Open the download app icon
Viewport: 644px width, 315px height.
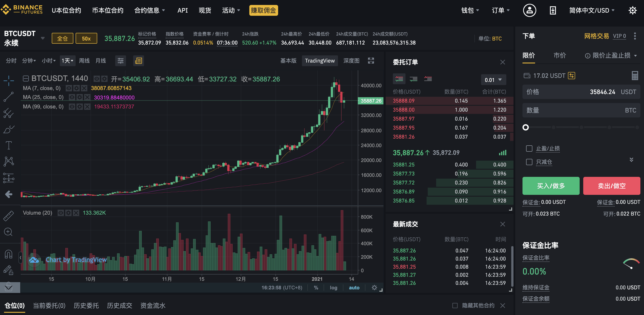tap(553, 10)
